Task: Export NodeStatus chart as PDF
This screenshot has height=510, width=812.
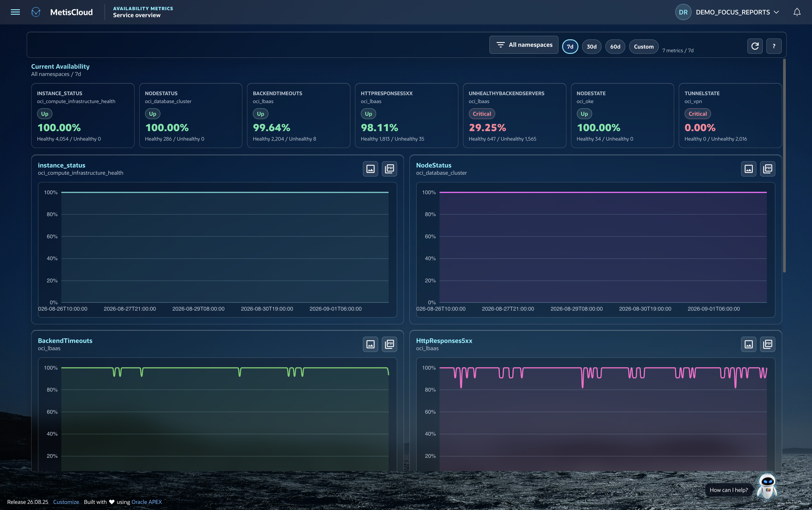Action: pos(767,169)
